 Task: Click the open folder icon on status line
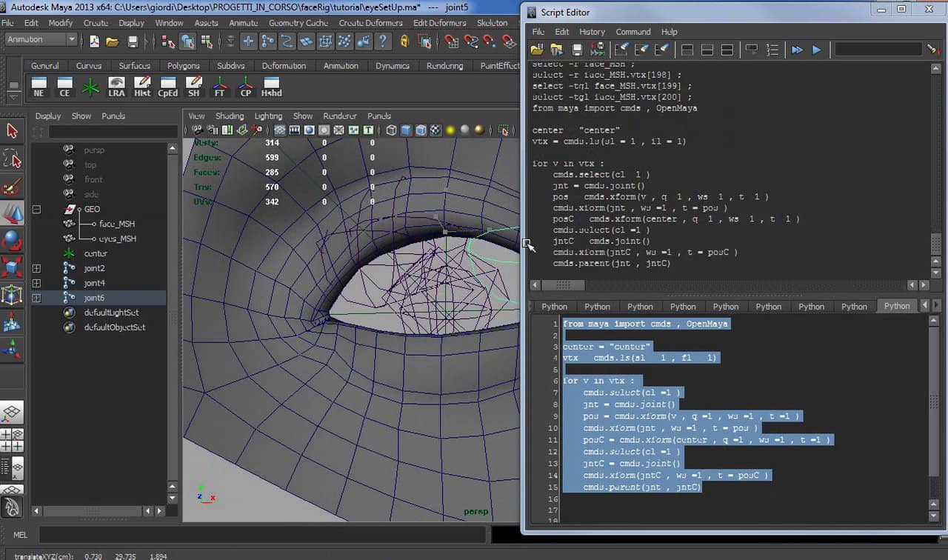tap(112, 41)
